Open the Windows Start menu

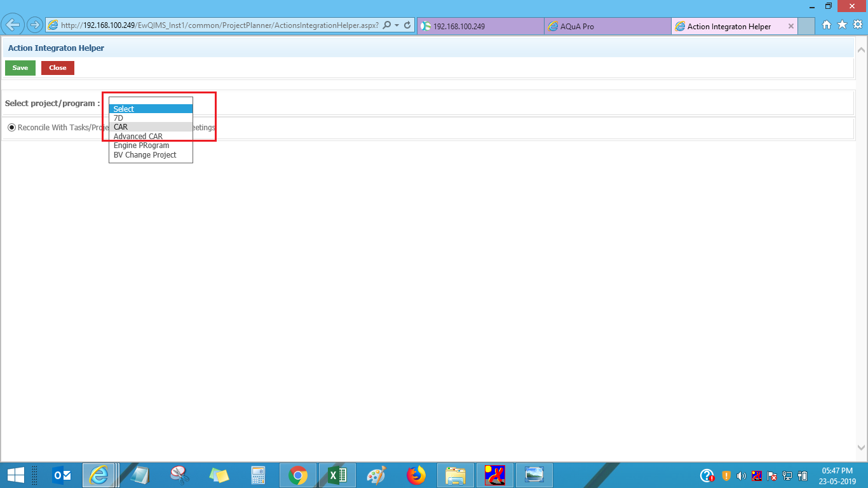tap(15, 475)
